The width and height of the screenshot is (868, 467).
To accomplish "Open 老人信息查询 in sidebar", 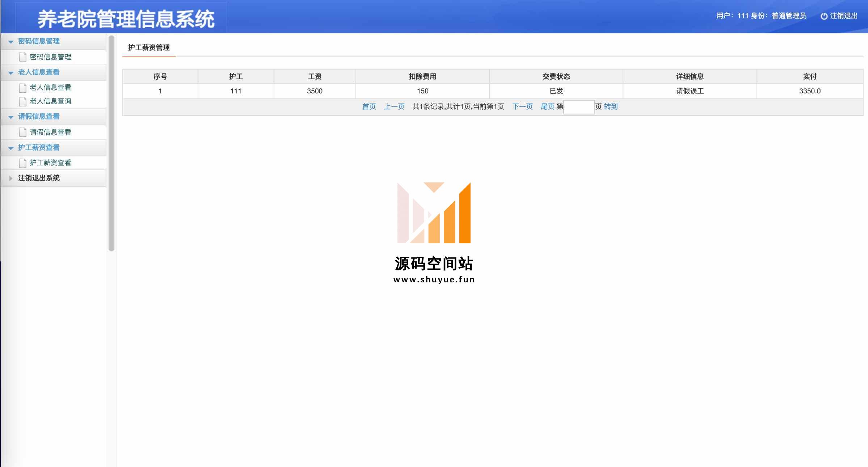I will coord(50,101).
